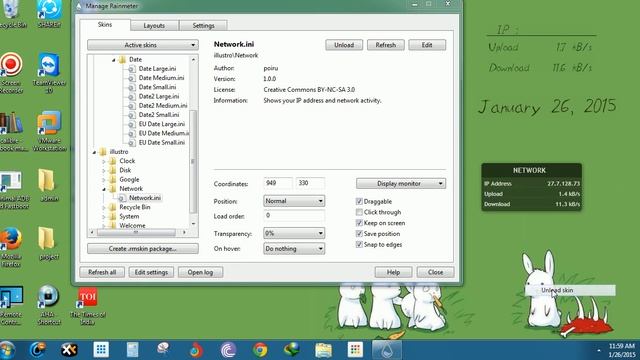Open the notepad-like taskbar icon
Screen dimensions: 640x360
(x=133, y=350)
